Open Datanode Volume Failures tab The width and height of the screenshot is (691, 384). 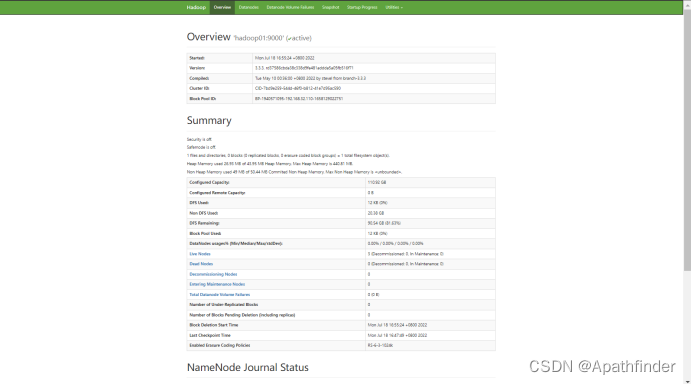(290, 7)
